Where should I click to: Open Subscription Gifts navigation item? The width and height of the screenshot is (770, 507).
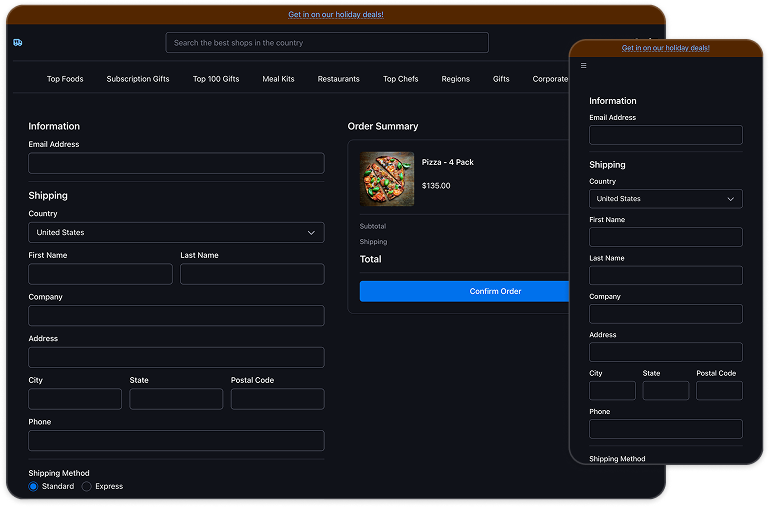(x=138, y=79)
